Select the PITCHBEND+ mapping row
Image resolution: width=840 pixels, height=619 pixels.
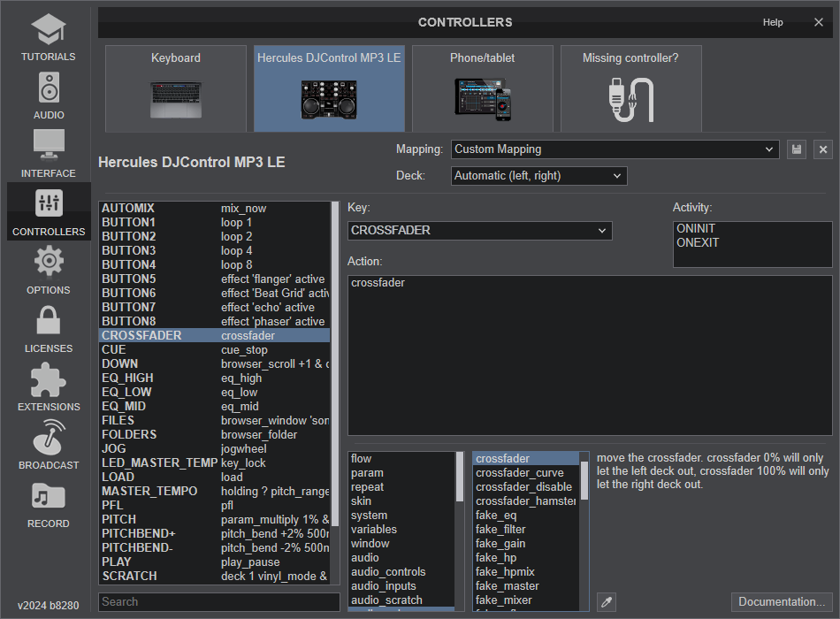click(215, 534)
